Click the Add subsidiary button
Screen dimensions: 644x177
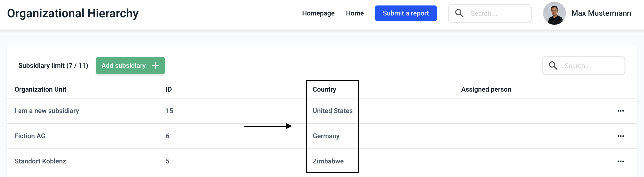(124, 66)
